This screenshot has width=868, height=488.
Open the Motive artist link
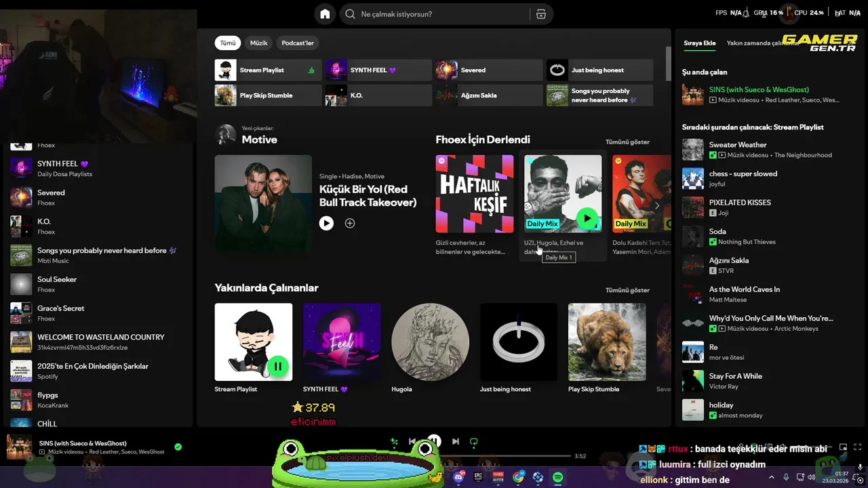click(x=260, y=140)
